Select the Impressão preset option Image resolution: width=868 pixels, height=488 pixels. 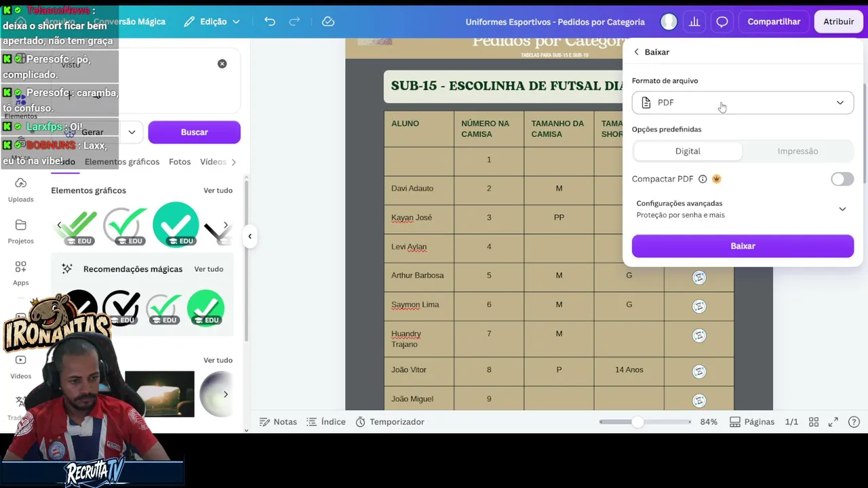coord(797,151)
